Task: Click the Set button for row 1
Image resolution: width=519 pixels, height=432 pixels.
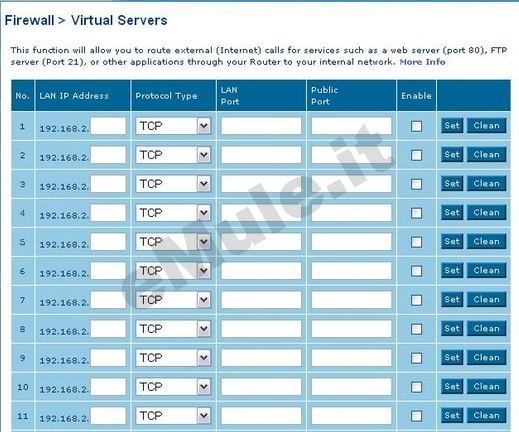Action: 452,126
